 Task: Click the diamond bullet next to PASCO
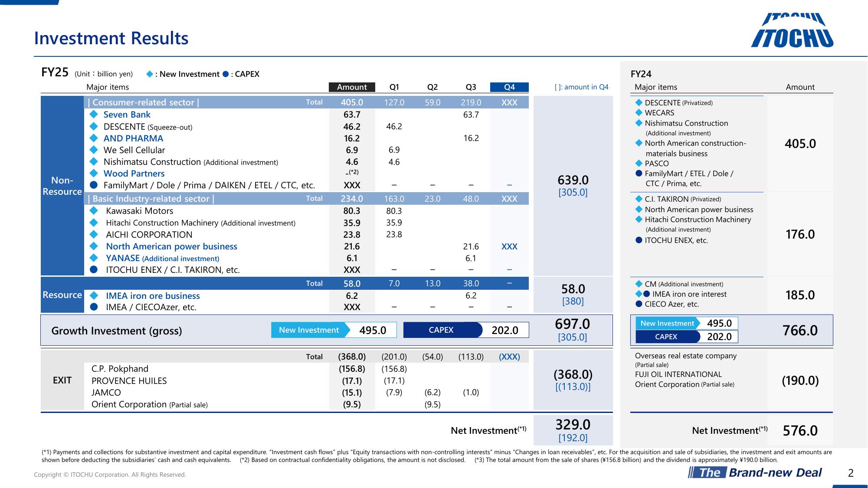click(639, 164)
